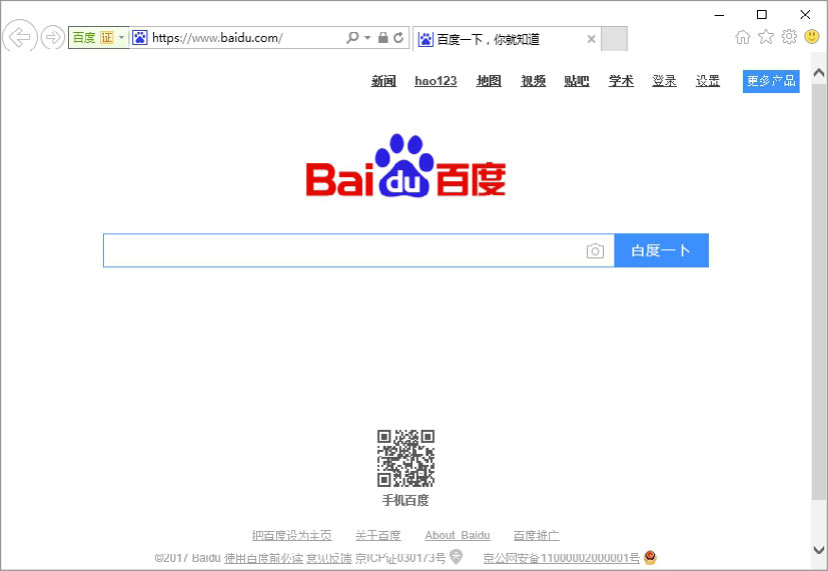Open a new tab with the blank tab button
This screenshot has height=571, width=828.
pyautogui.click(x=614, y=39)
